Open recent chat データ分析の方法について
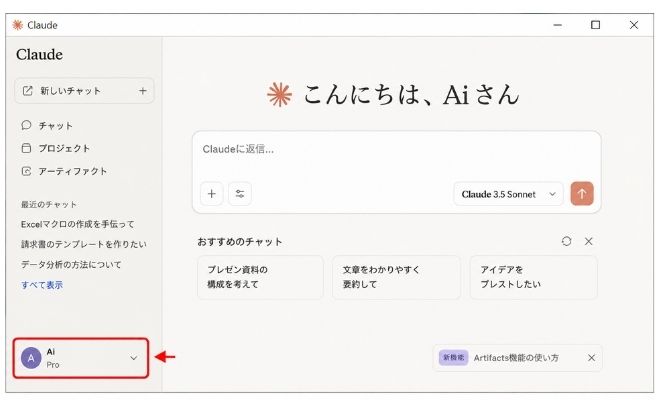Image resolution: width=660 pixels, height=400 pixels. pyautogui.click(x=71, y=264)
